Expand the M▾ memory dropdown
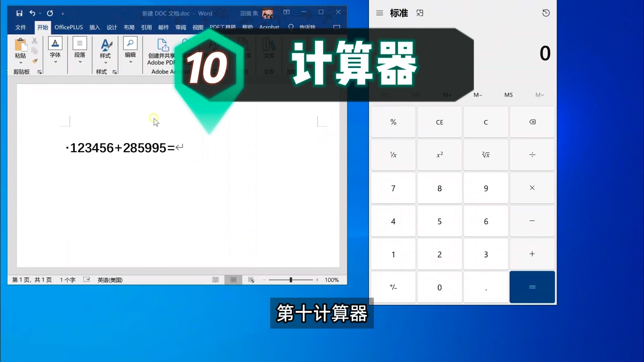Image resolution: width=644 pixels, height=362 pixels. coord(540,95)
